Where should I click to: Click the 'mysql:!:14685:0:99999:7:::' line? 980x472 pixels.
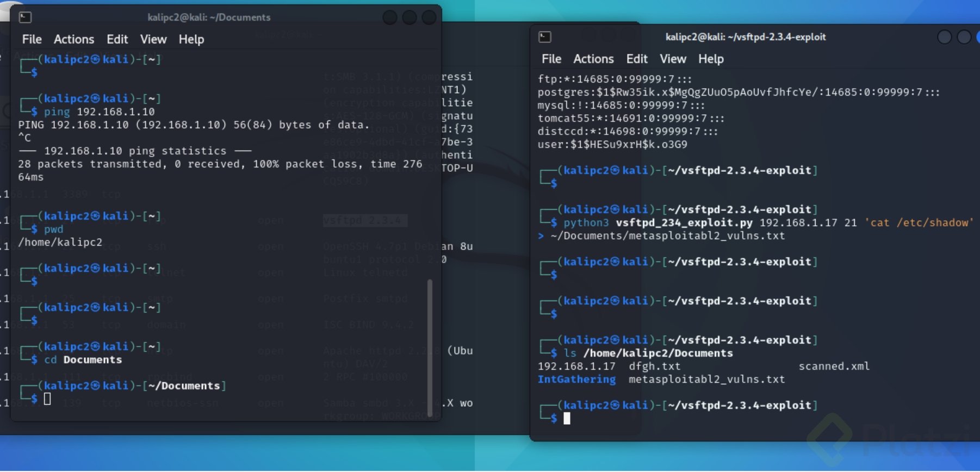pyautogui.click(x=622, y=105)
